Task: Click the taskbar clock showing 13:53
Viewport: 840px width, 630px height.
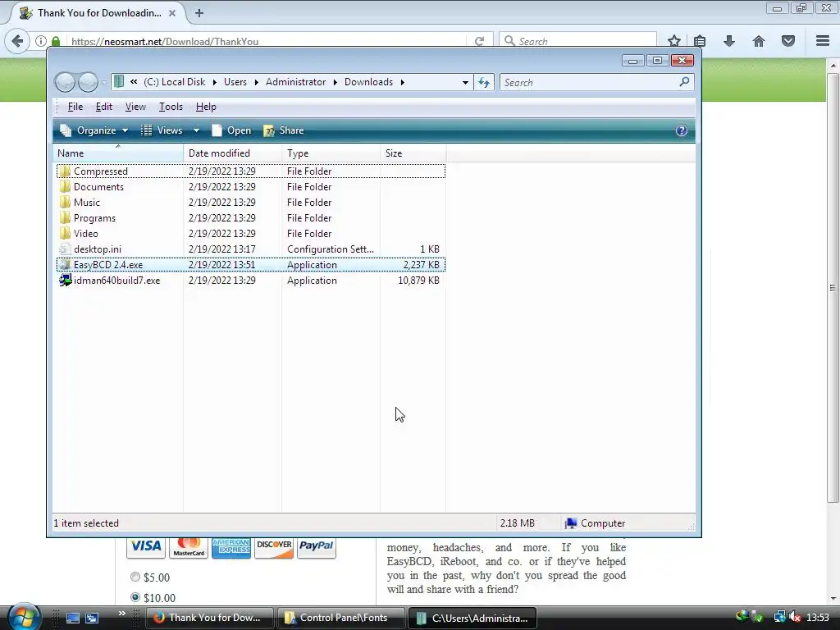Action: 818,617
